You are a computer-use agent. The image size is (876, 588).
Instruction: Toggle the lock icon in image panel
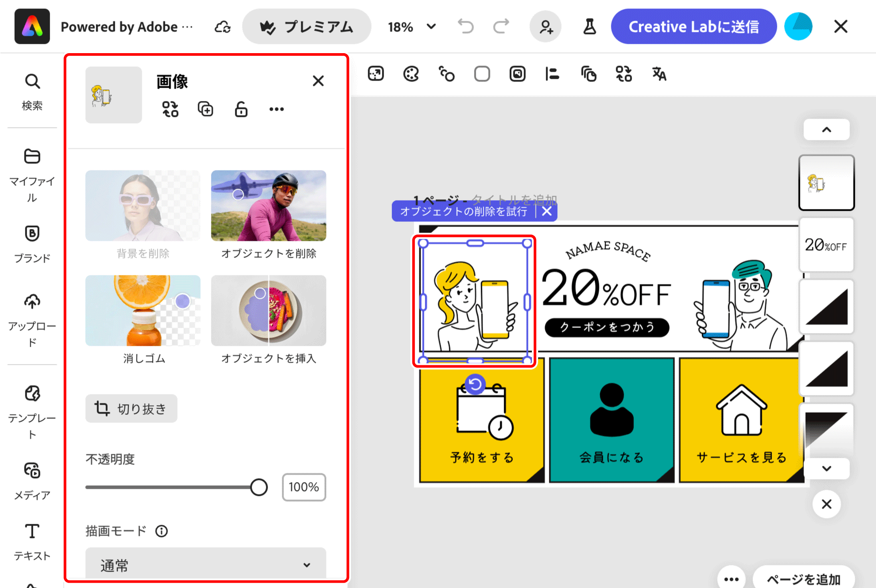click(241, 109)
